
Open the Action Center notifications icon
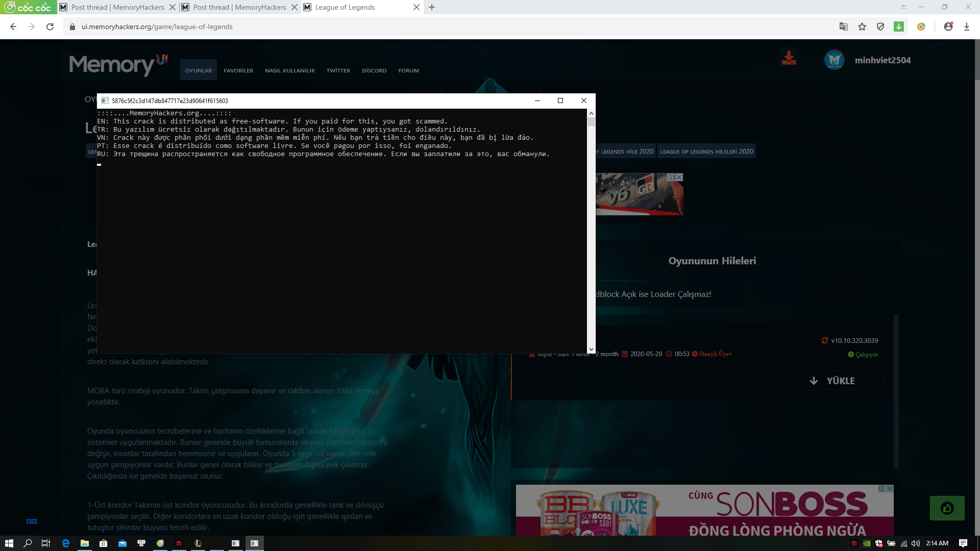[963, 543]
